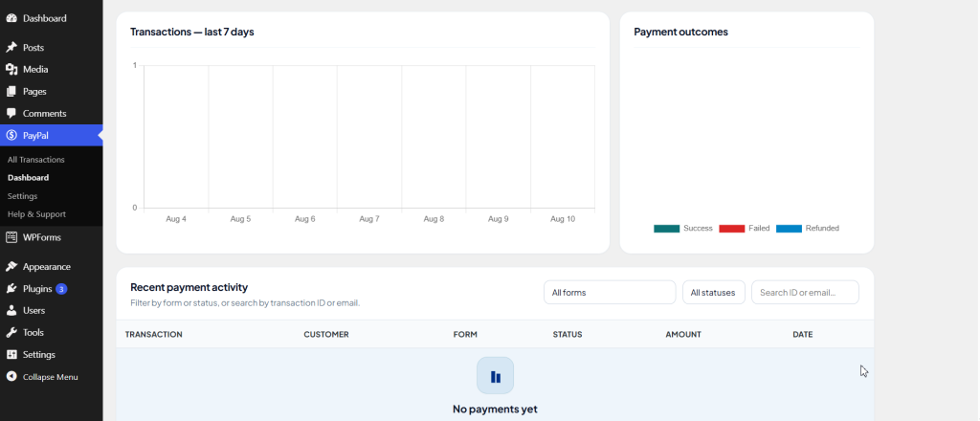Click the Tools wrench icon
The image size is (980, 421).
pyautogui.click(x=11, y=332)
